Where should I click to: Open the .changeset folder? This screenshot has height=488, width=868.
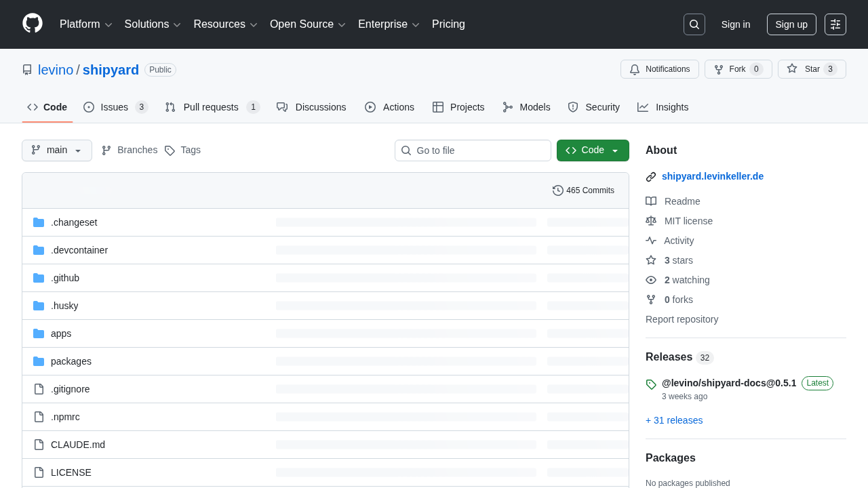pyautogui.click(x=74, y=222)
